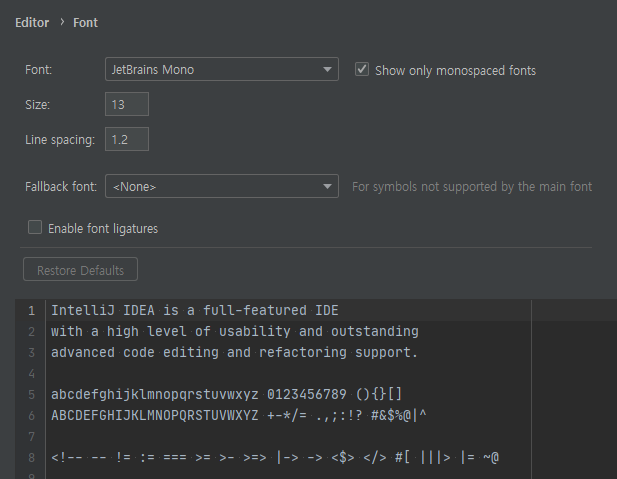
Task: Click the Editor breadcrumb
Action: pos(32,23)
